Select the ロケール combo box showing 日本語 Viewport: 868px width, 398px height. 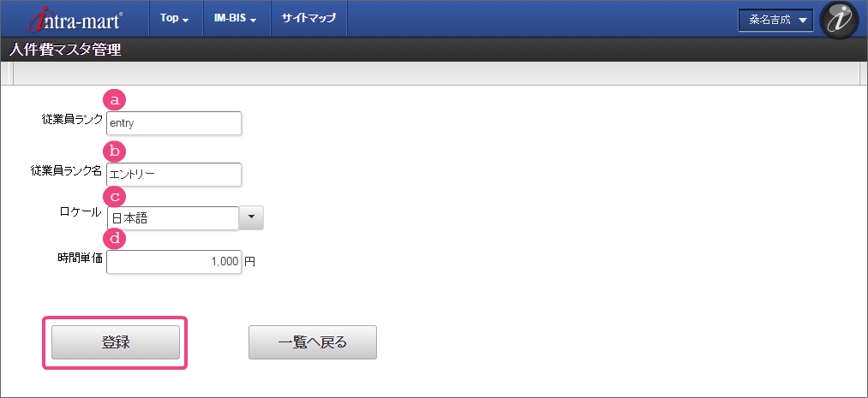(173, 218)
